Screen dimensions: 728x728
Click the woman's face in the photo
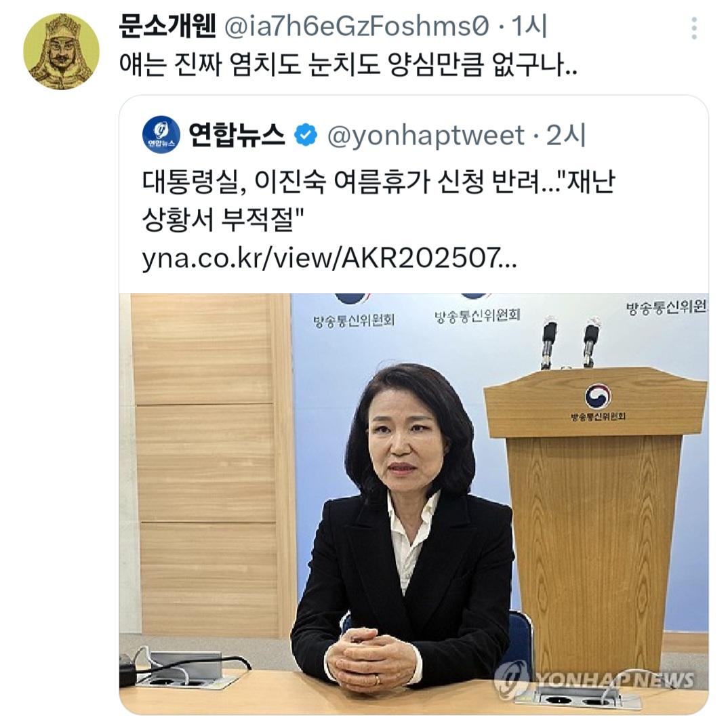[x=403, y=447]
